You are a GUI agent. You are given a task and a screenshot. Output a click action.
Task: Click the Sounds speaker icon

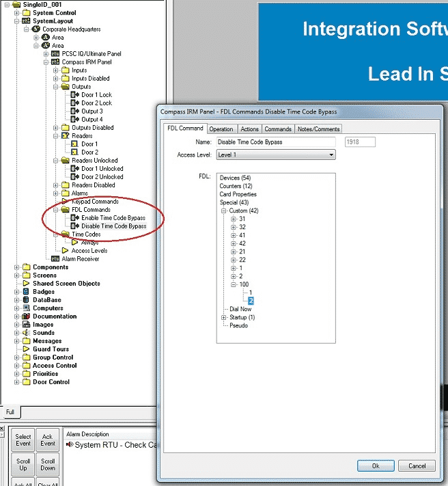(27, 333)
